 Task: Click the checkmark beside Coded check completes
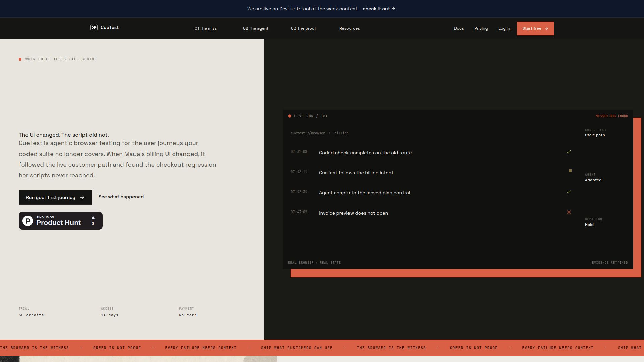click(569, 152)
